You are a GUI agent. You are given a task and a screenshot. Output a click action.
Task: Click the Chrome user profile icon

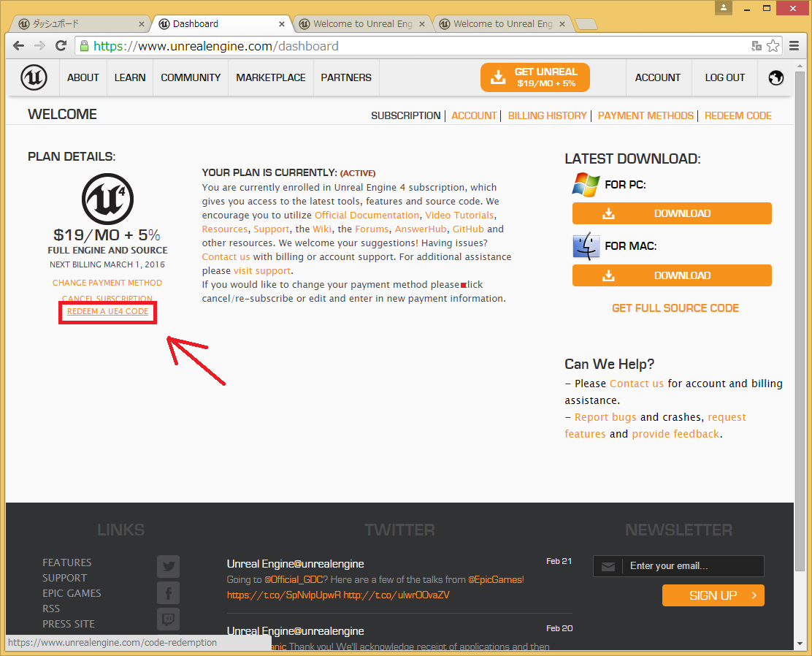pos(723,7)
